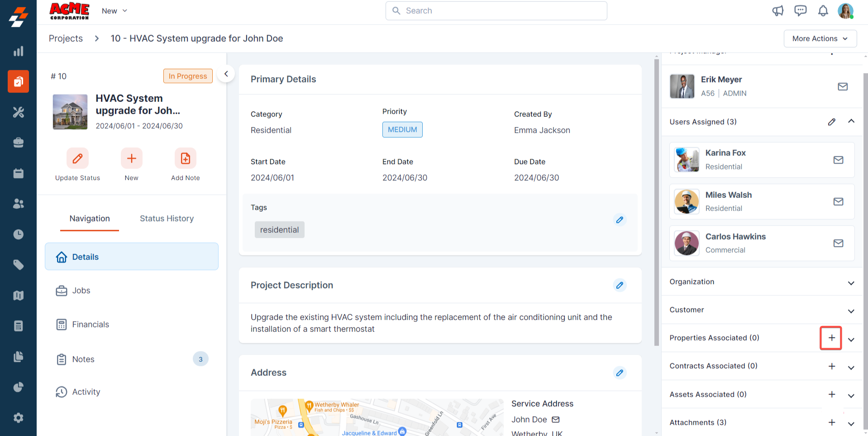Expand the Customer section
Screen dimensions: 868x436
pyautogui.click(x=851, y=311)
